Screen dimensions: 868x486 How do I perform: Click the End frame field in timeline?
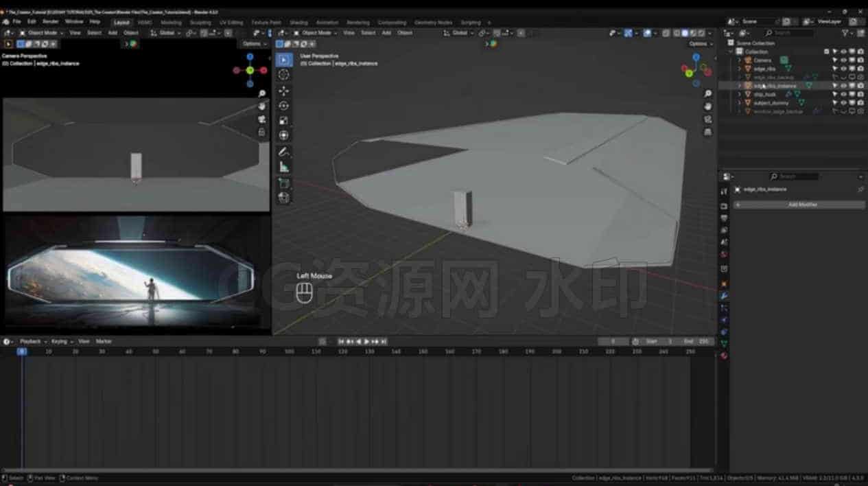pyautogui.click(x=697, y=341)
